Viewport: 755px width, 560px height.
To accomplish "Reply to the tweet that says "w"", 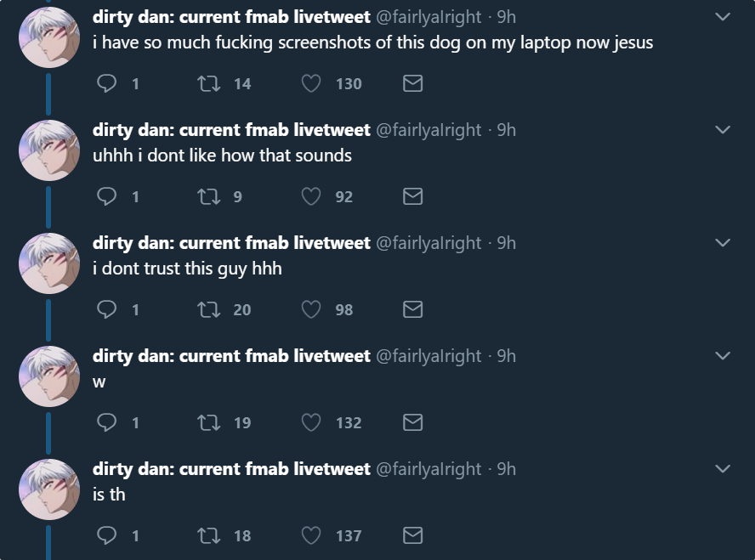I will (107, 422).
